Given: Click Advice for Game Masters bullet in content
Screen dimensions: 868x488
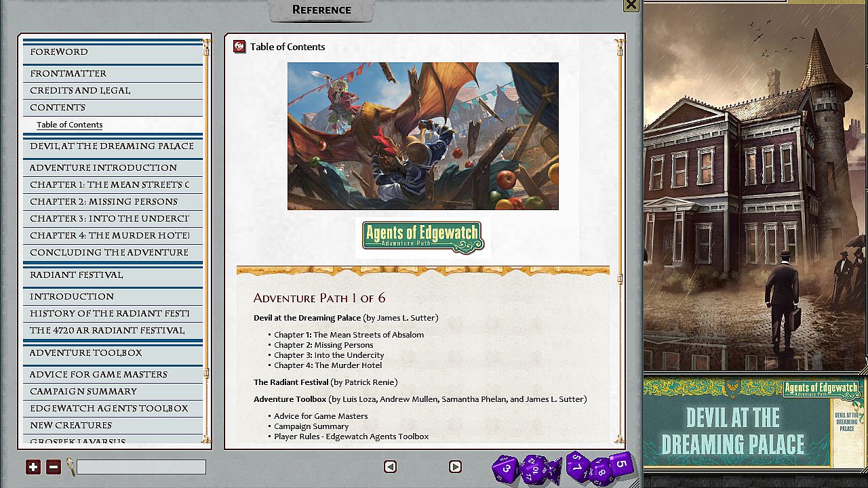Looking at the screenshot, I should pyautogui.click(x=321, y=416).
